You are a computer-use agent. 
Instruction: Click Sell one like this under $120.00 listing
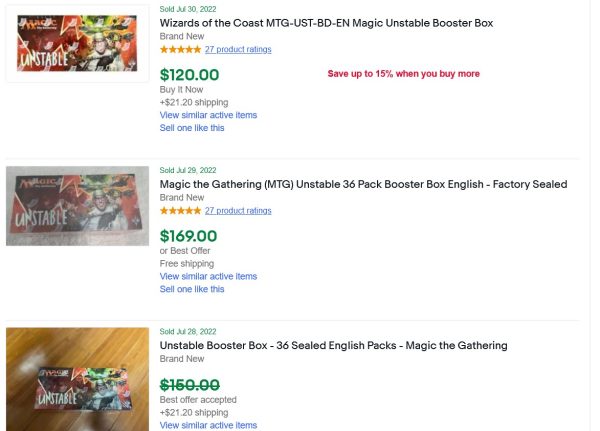(x=192, y=128)
